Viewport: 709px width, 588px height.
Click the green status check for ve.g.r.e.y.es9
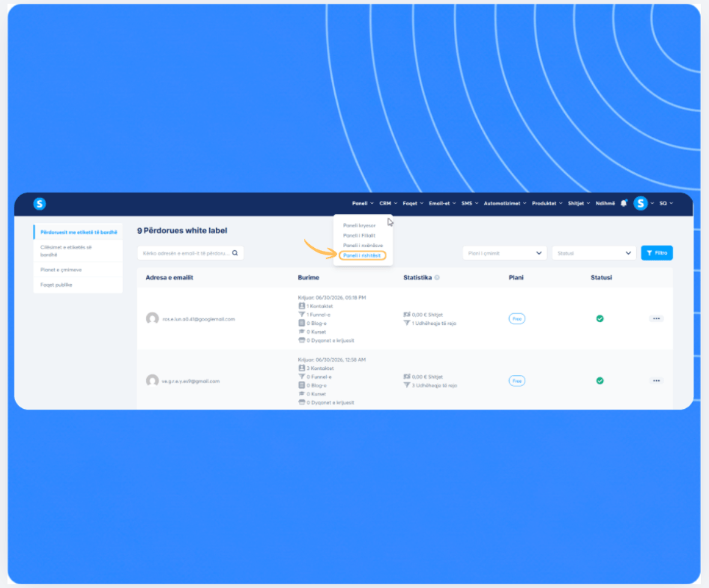point(600,381)
